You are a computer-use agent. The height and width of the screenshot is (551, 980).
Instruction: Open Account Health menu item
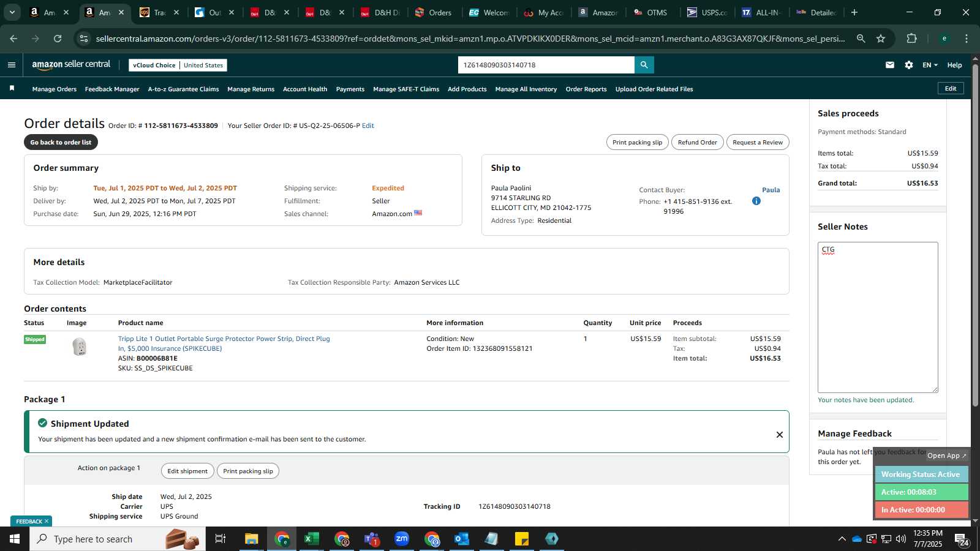click(305, 89)
